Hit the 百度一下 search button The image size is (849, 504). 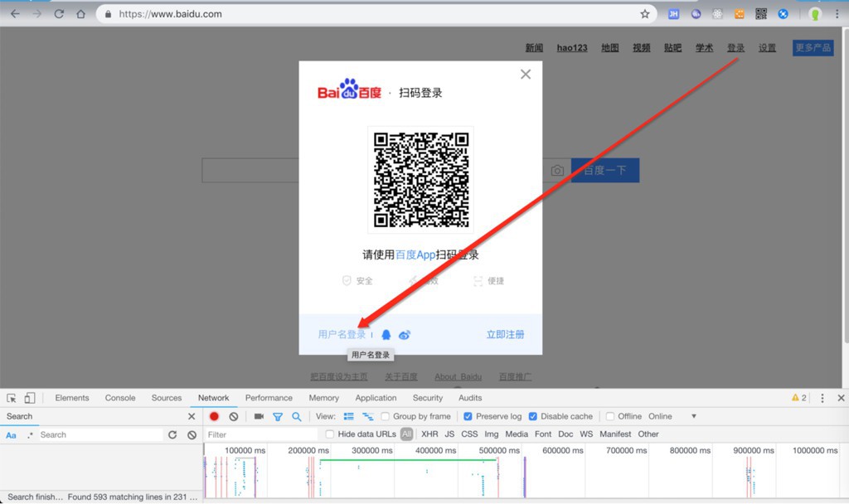tap(605, 170)
